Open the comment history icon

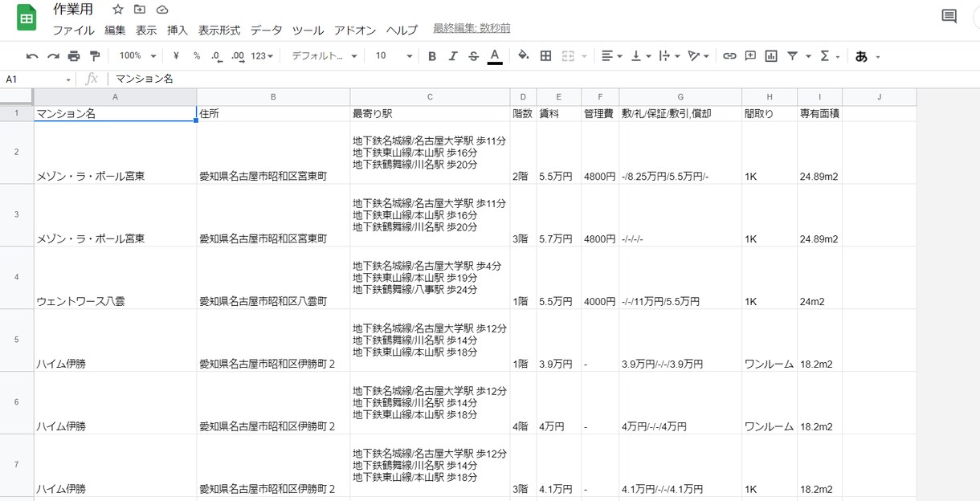coord(949,16)
